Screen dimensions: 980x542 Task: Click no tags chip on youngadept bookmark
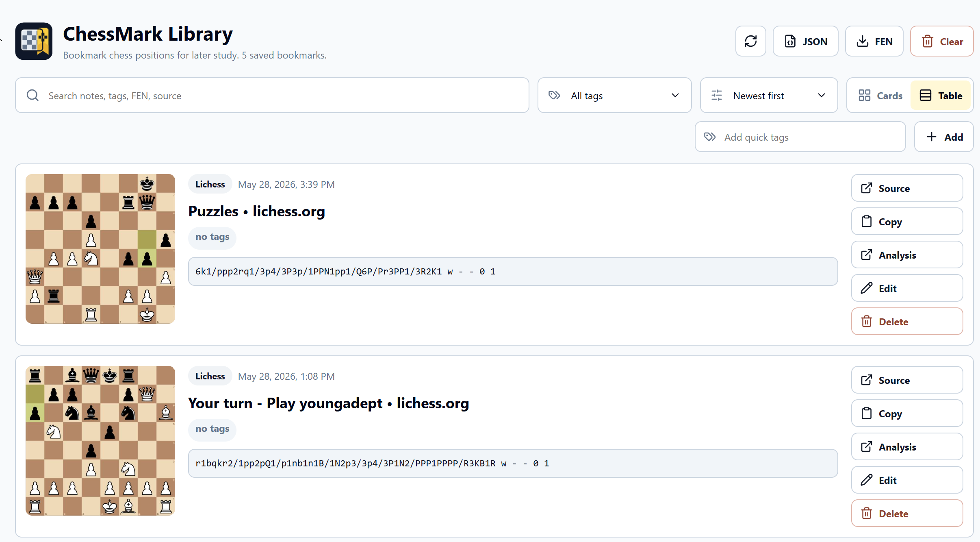pyautogui.click(x=212, y=429)
